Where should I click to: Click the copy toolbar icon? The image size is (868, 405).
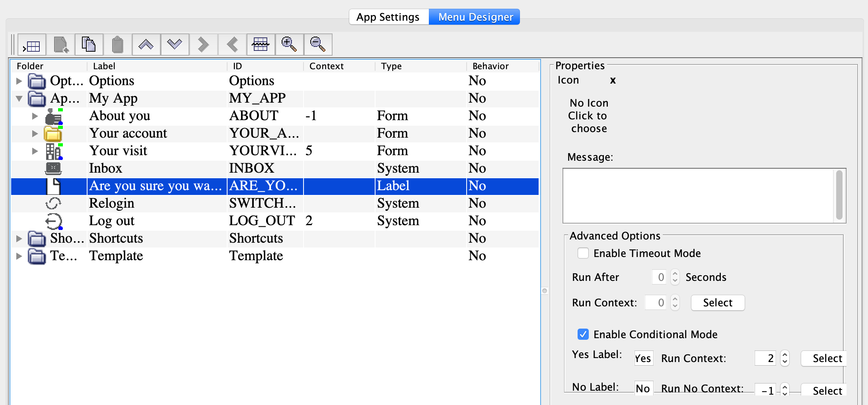pyautogui.click(x=89, y=45)
